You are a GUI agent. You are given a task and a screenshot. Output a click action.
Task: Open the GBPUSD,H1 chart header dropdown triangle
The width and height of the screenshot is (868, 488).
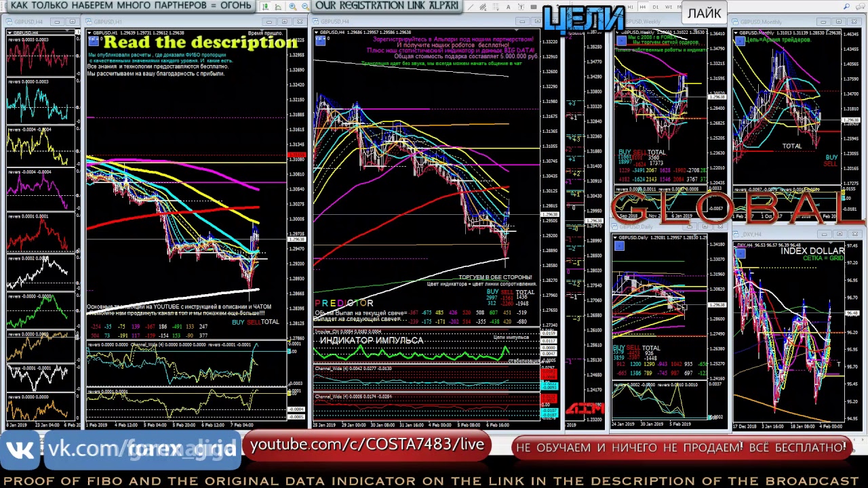(89, 33)
